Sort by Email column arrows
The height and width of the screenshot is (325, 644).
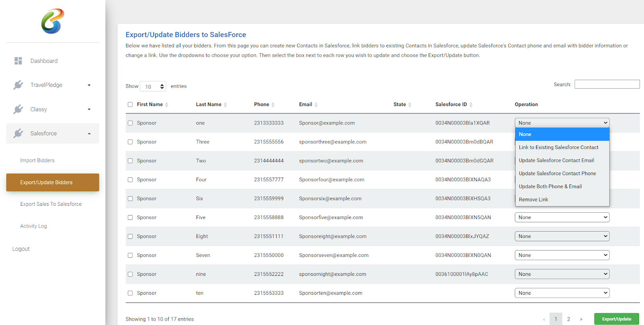[x=316, y=105]
